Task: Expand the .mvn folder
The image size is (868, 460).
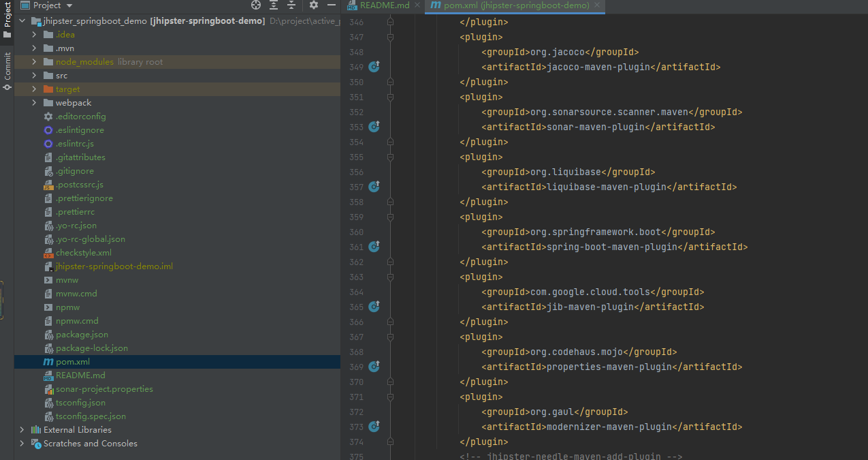Action: 34,48
